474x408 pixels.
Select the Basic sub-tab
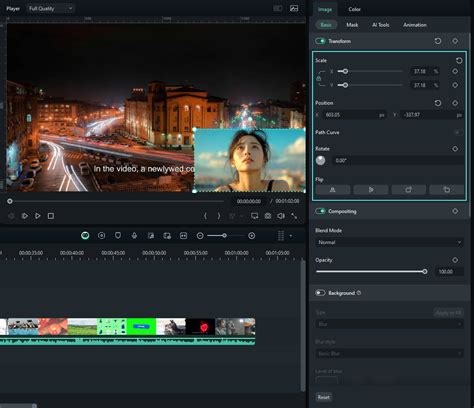tap(326, 25)
